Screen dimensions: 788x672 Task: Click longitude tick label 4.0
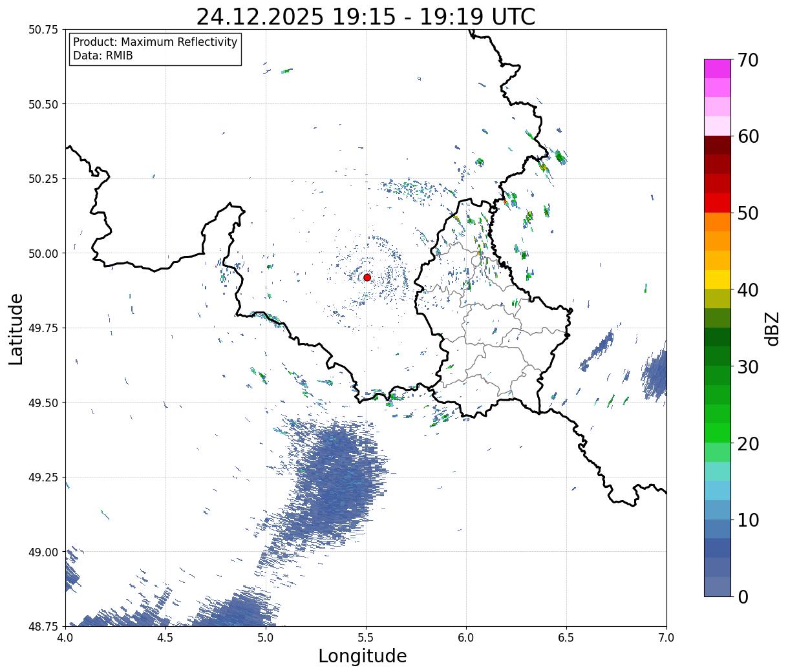coord(65,638)
